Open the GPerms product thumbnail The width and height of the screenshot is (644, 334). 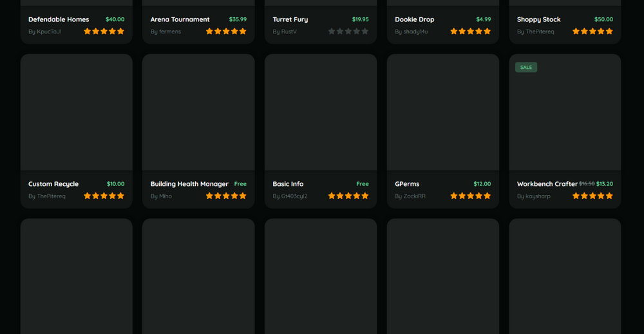tap(443, 112)
